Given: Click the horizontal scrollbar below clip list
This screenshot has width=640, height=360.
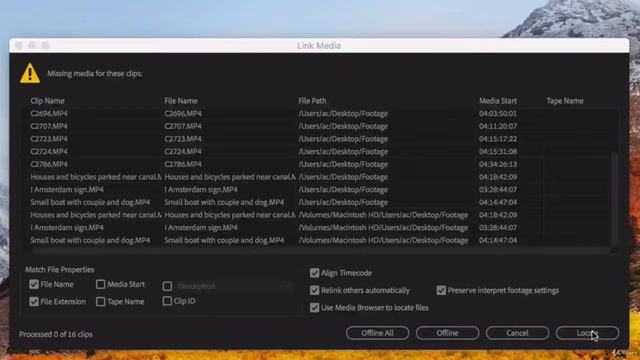Looking at the screenshot, I should [x=320, y=250].
